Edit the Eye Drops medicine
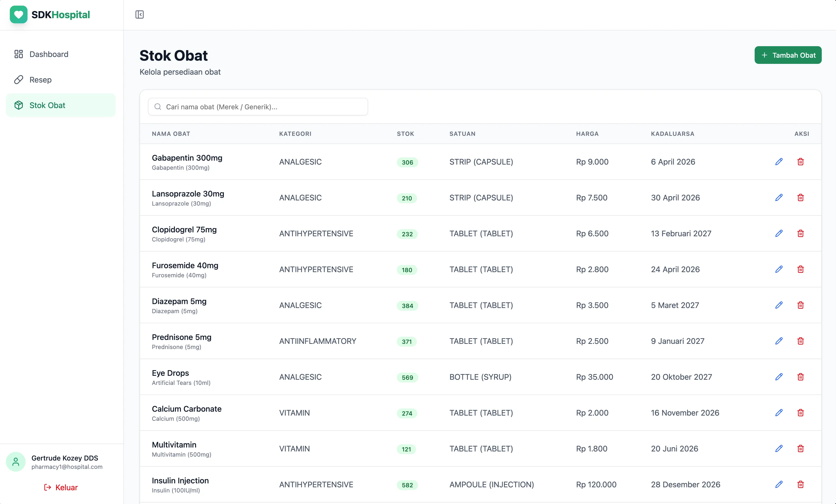Viewport: 836px width, 504px height. (x=779, y=377)
